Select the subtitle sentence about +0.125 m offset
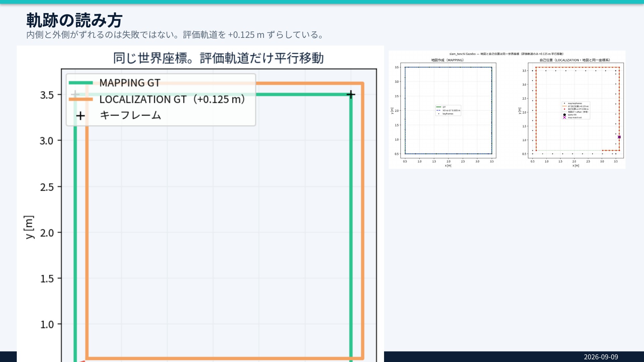Image resolution: width=644 pixels, height=362 pixels. (175, 35)
